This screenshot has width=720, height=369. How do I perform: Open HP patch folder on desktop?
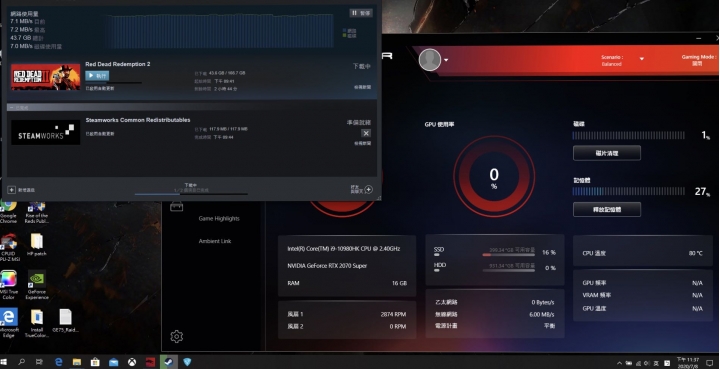[37, 245]
